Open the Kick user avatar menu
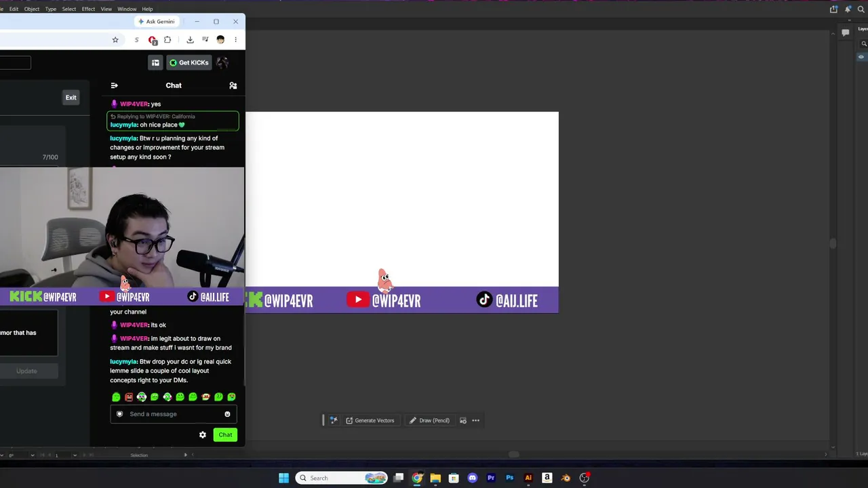868x488 pixels. pyautogui.click(x=222, y=63)
